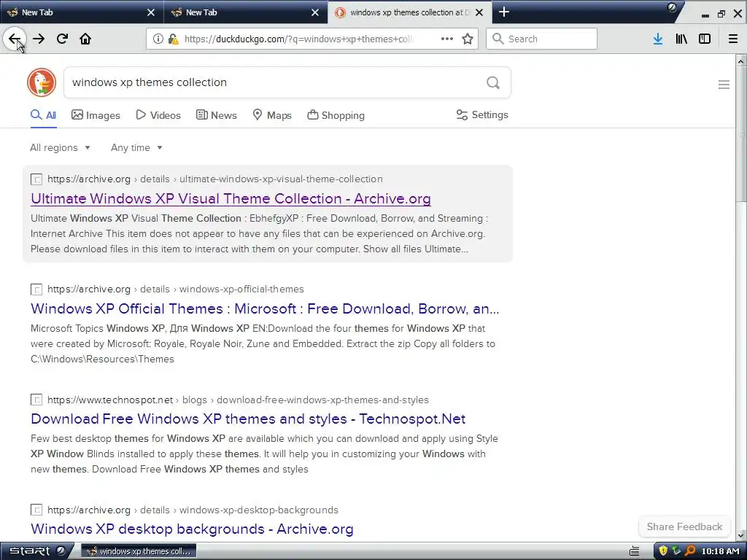The height and width of the screenshot is (560, 747).
Task: Click the circular icon left of minimize button
Action: (x=672, y=7)
